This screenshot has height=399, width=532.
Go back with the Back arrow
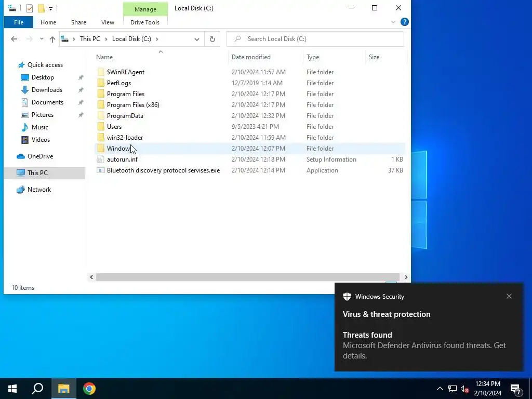14,39
